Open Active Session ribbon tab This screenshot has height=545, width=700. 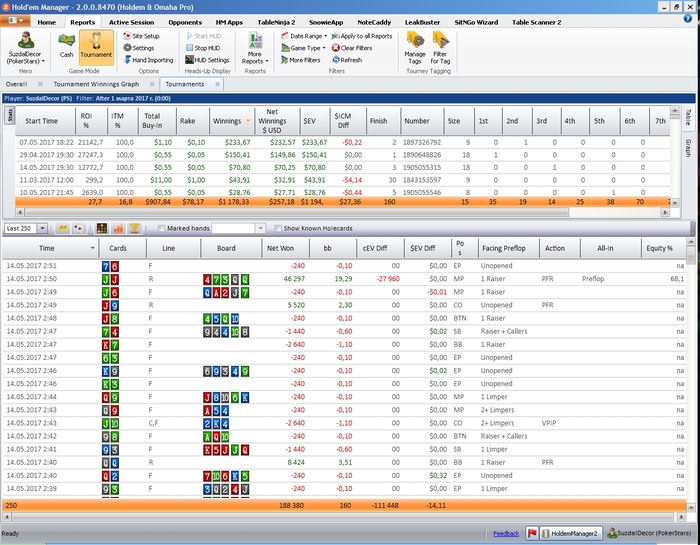coord(131,22)
